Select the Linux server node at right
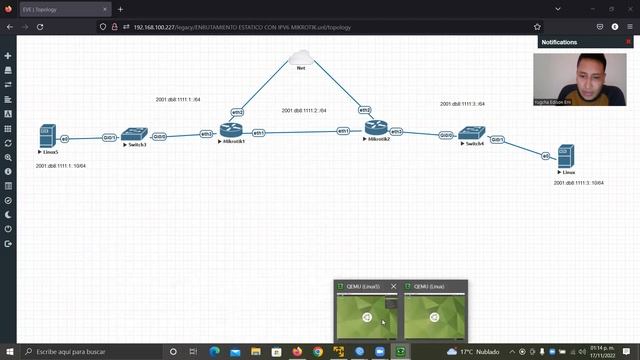 click(566, 156)
